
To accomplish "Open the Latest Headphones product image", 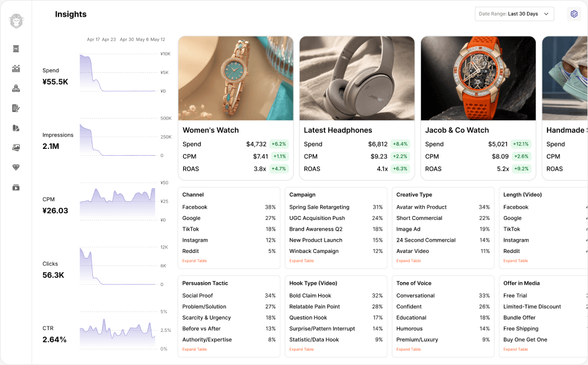I will click(357, 78).
